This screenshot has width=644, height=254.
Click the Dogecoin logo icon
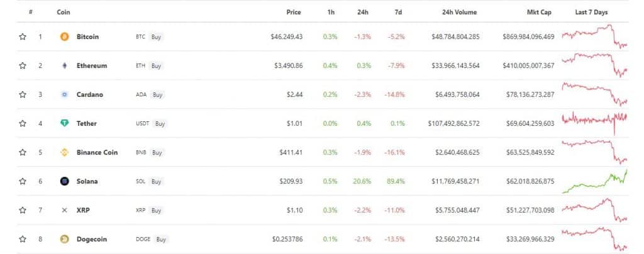[x=65, y=239]
